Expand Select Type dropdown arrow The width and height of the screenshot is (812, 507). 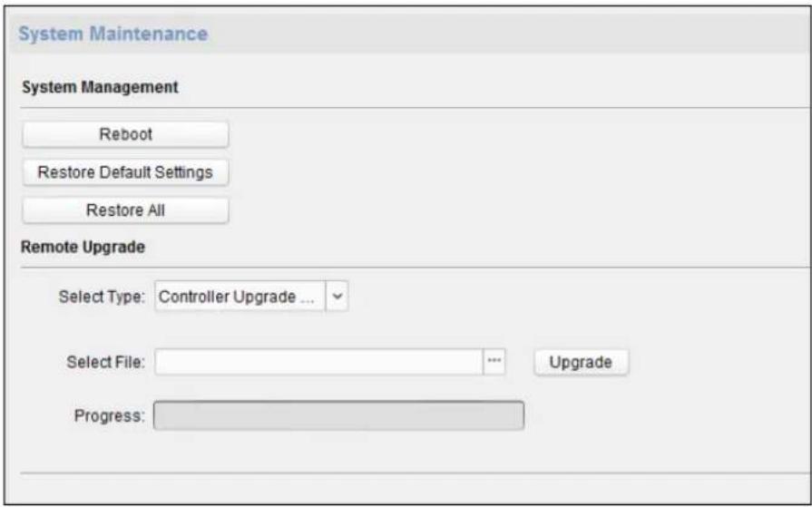pyautogui.click(x=338, y=297)
